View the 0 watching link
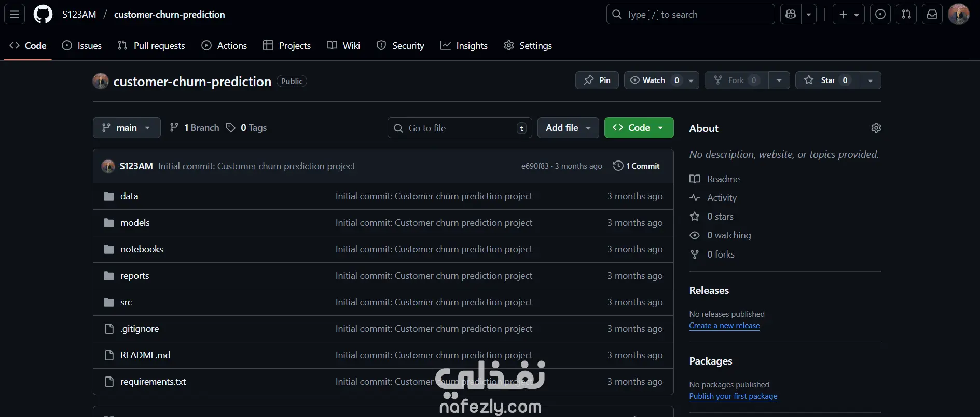Viewport: 980px width, 417px height. click(720, 235)
